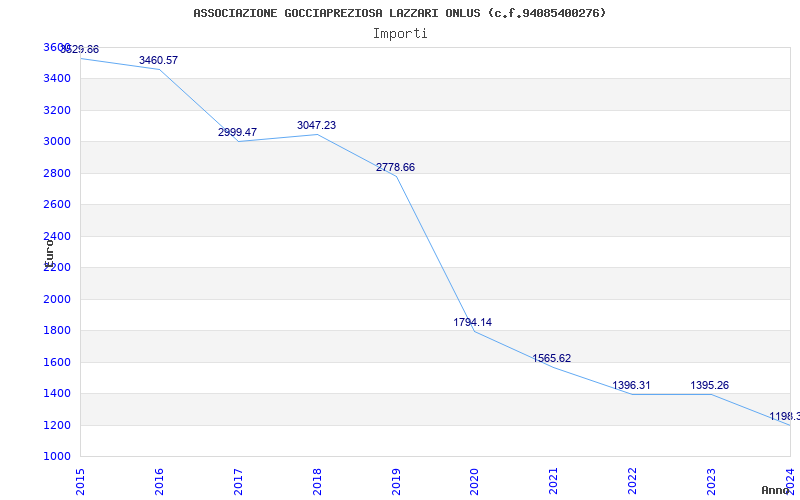
Task: Click the 2017 x-axis year label
Action: click(x=238, y=482)
